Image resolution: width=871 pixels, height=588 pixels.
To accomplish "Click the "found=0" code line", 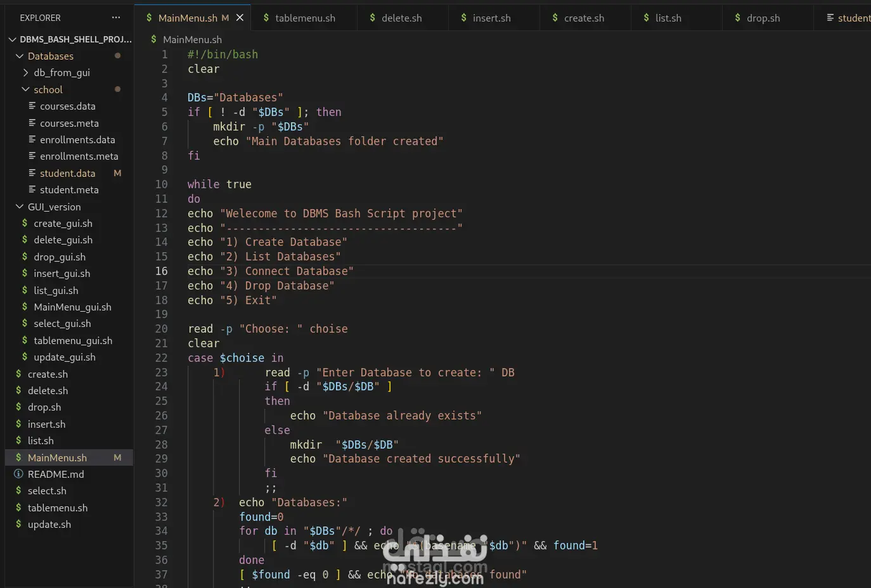I will tap(261, 517).
